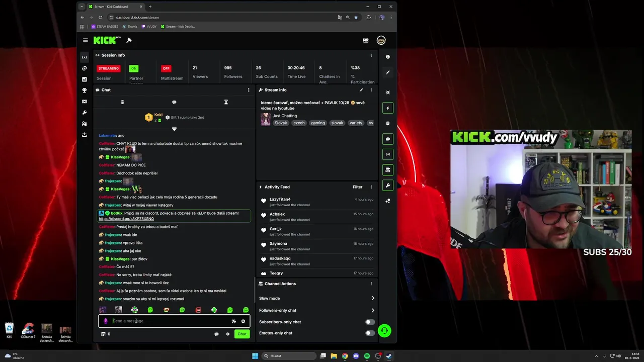644x362 pixels.
Task: Open the bar chart analytics sidebar icon
Action: tap(85, 79)
